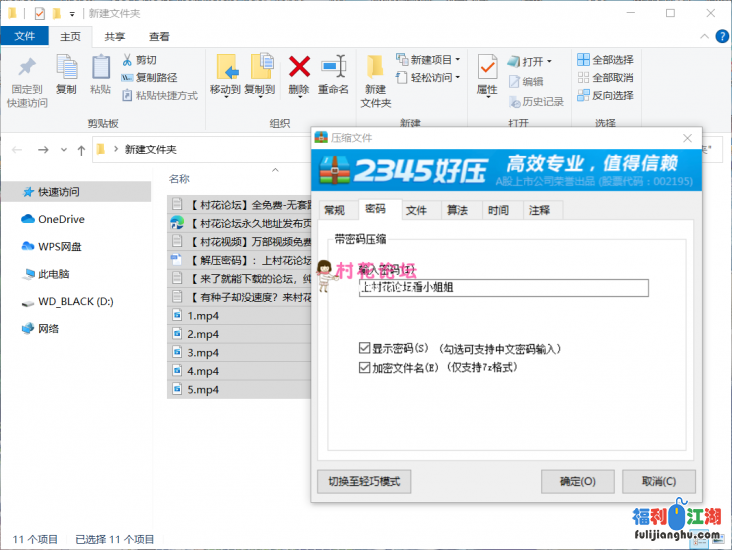Click the Delete (删除) ribbon icon
Viewport: 732px width, 550px height.
pyautogui.click(x=298, y=68)
